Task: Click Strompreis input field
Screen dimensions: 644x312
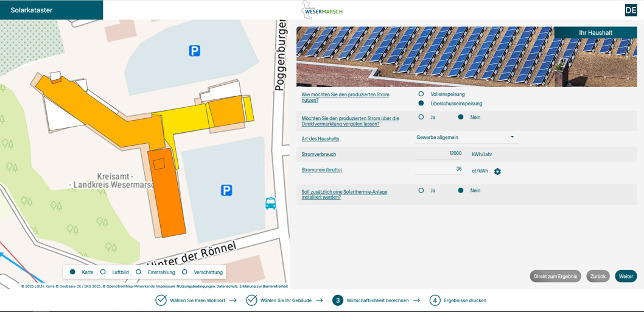Action: click(439, 169)
